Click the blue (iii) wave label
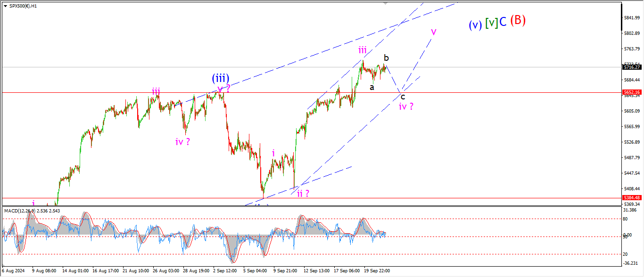 (x=220, y=79)
